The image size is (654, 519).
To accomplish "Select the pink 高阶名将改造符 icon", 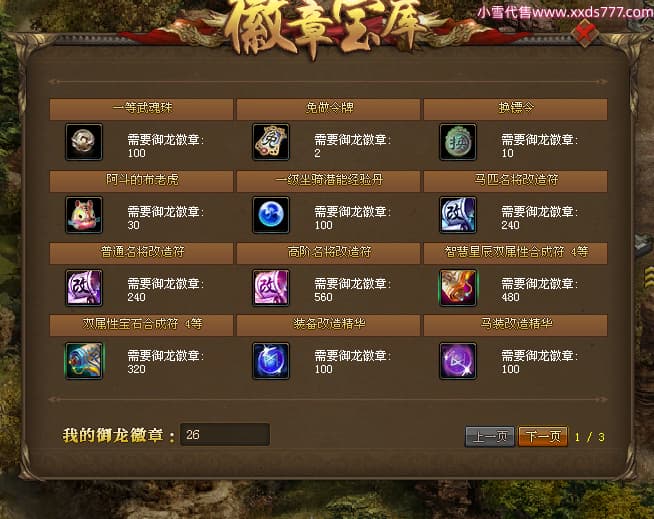I will 271,287.
